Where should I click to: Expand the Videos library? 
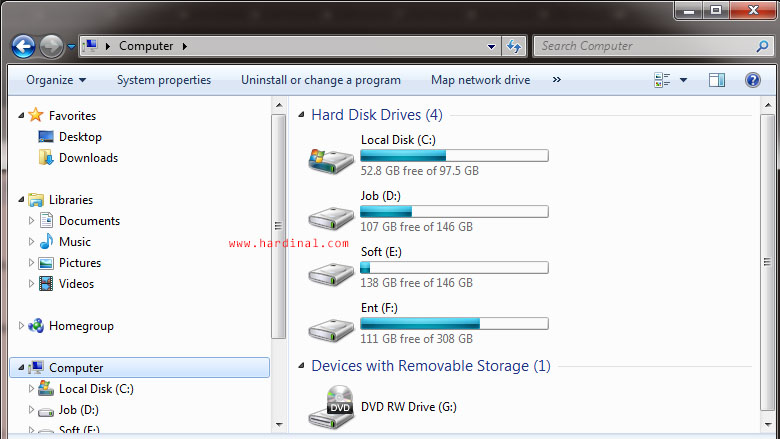tap(31, 283)
